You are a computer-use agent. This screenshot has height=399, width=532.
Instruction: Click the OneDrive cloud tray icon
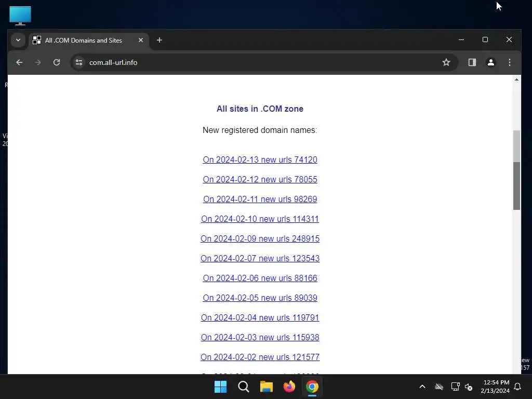point(439,387)
